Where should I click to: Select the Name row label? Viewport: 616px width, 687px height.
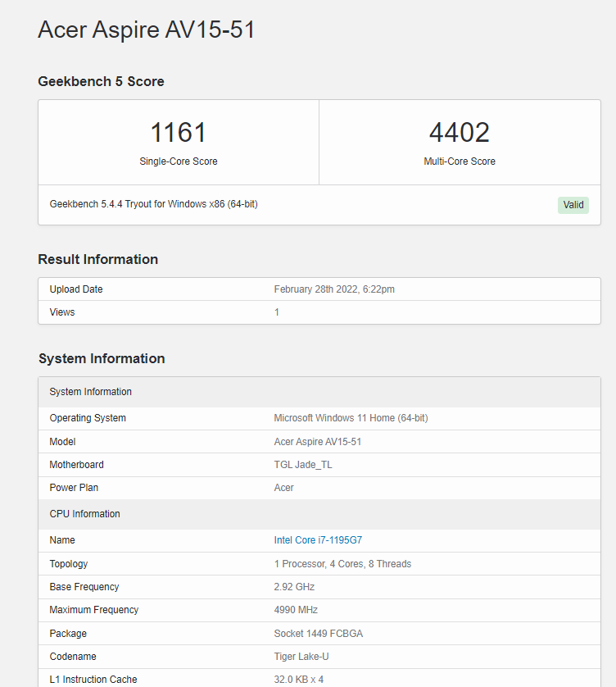pyautogui.click(x=62, y=540)
